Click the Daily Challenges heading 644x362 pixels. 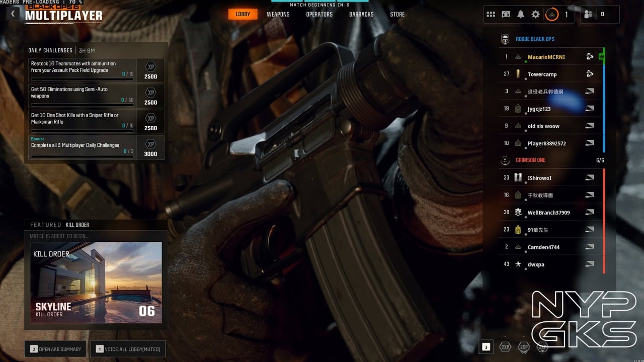tap(50, 51)
